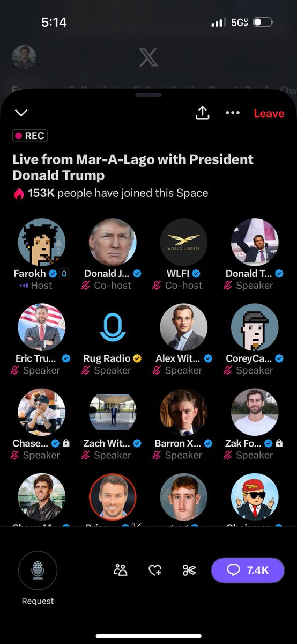
Task: Open the 7.4K comments button
Action: pos(248,570)
